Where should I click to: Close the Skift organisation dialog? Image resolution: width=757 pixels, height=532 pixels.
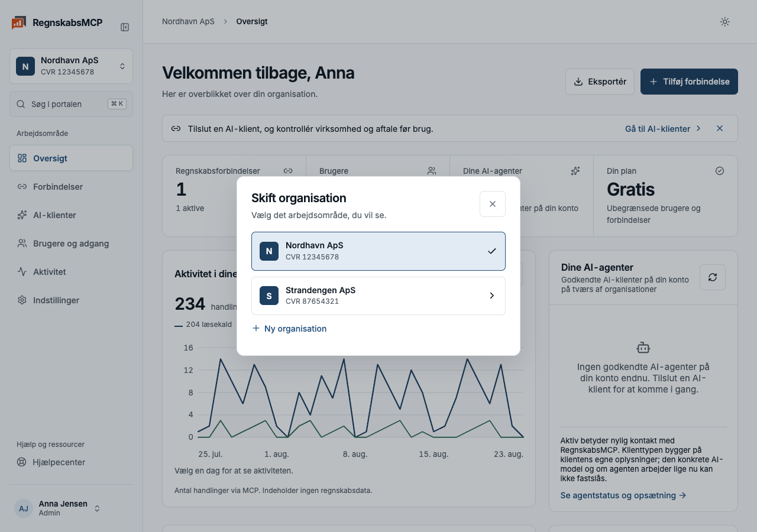point(493,204)
